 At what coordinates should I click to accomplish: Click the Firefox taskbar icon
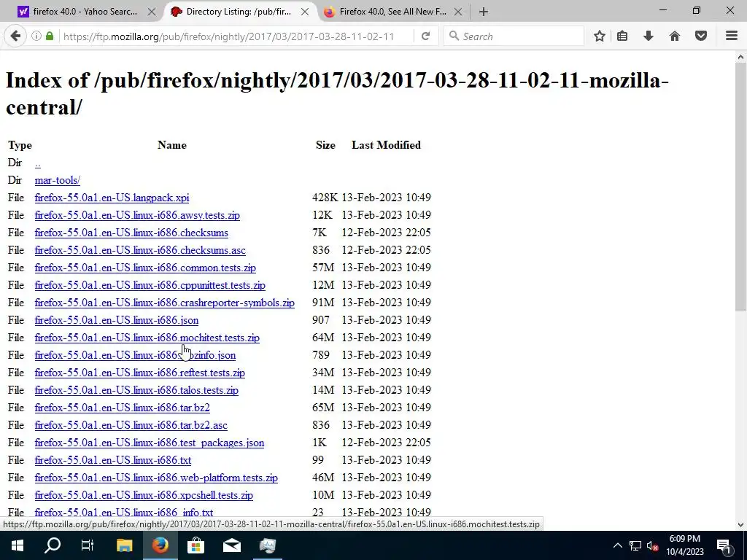point(160,545)
